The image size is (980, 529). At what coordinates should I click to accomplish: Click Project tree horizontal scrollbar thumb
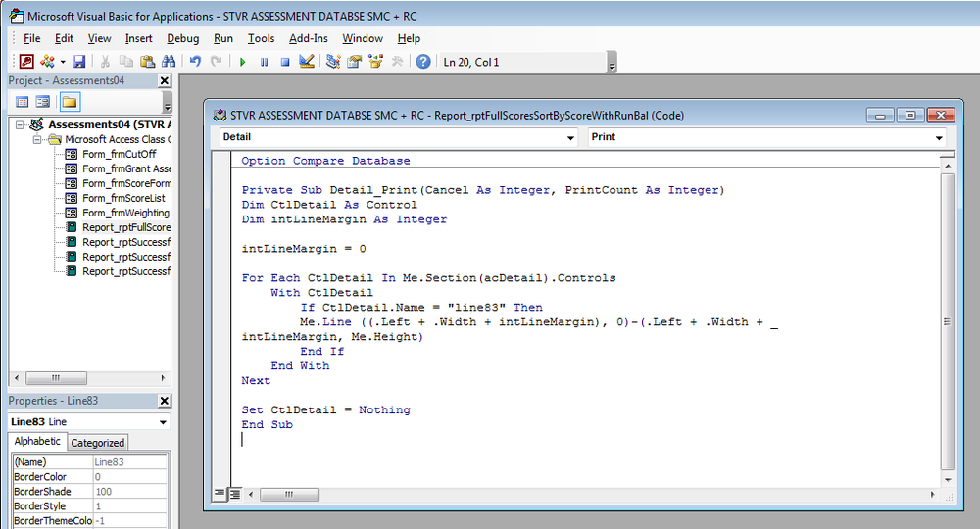coord(56,378)
